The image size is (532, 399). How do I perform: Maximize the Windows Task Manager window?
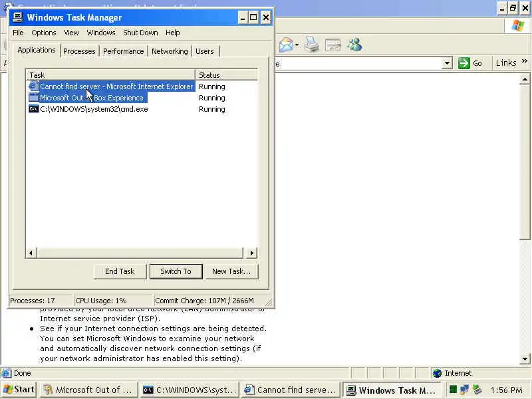[253, 18]
